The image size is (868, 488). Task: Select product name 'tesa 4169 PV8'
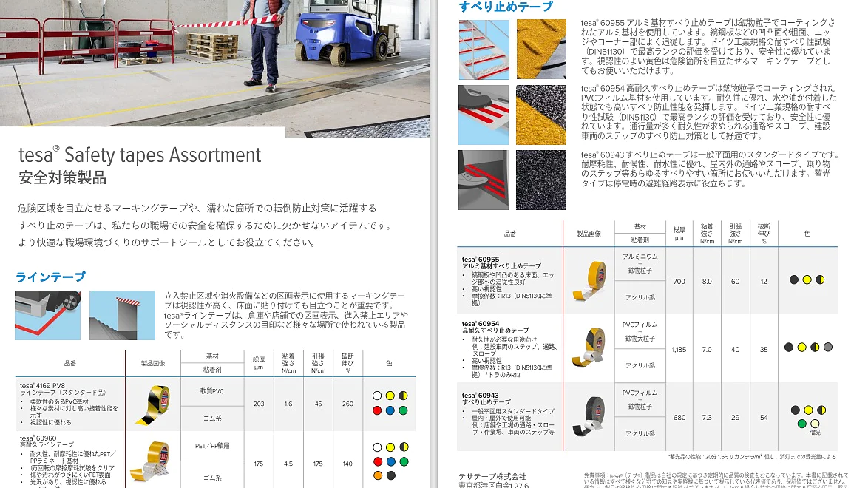(43, 385)
